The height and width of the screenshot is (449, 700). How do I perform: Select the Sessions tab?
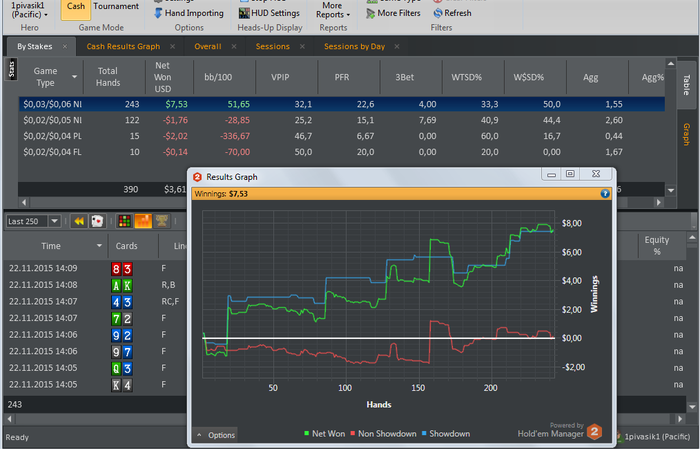tap(272, 46)
